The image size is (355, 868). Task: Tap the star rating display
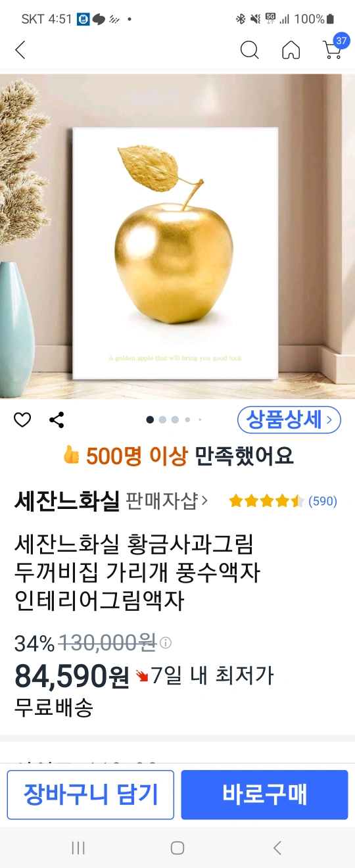coord(266,501)
